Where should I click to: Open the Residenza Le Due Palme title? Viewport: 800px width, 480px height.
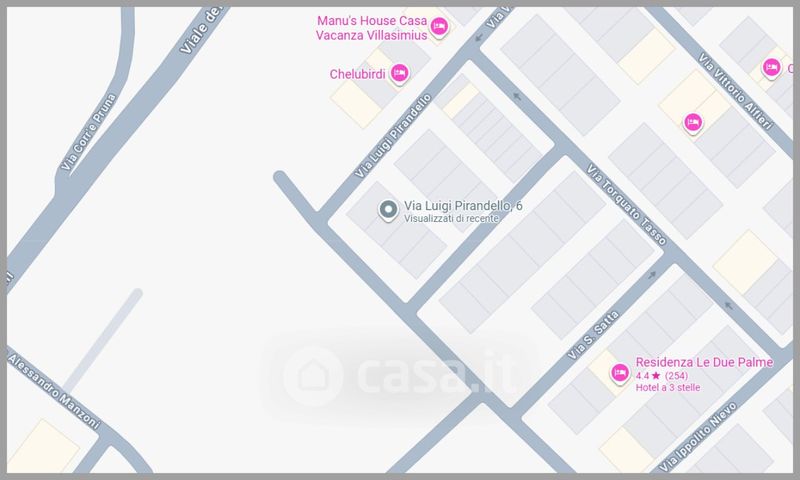point(704,362)
